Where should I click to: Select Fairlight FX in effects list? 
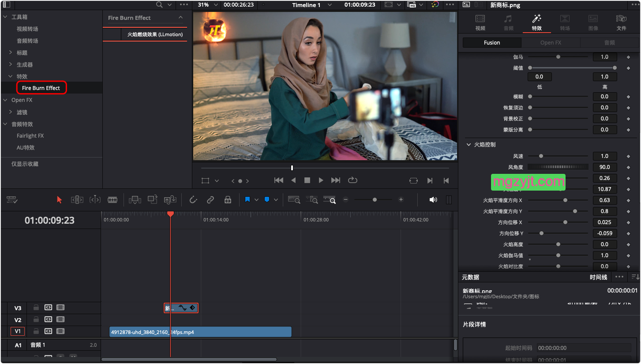(x=30, y=136)
